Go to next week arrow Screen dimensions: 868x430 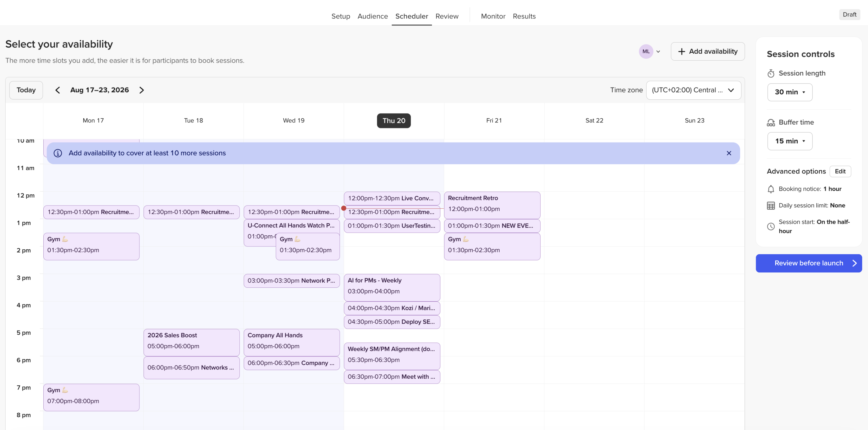[x=142, y=90]
